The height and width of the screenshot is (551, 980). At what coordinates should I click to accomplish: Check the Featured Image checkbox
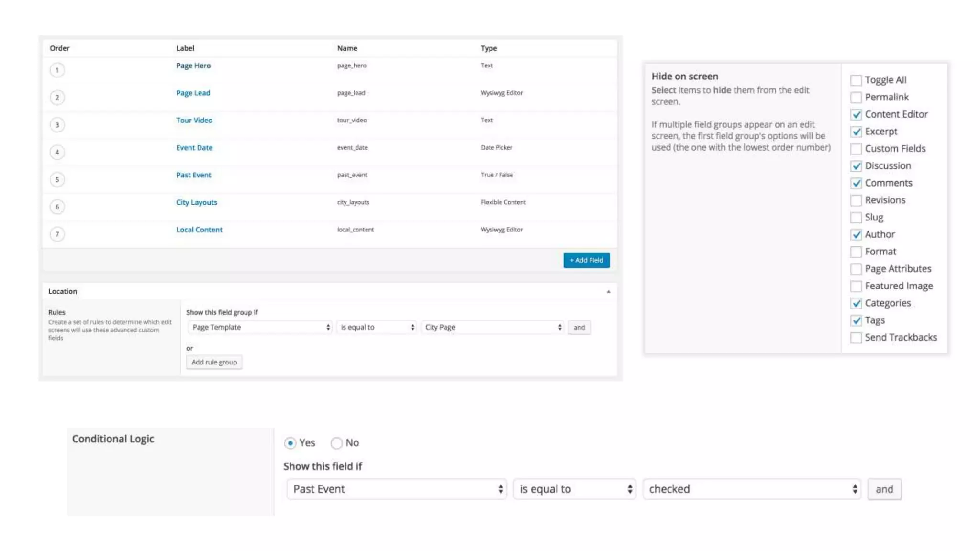pos(856,286)
